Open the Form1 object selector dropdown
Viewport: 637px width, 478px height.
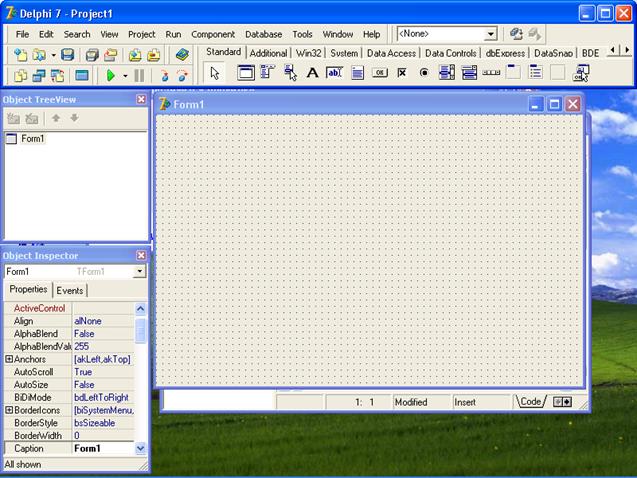(140, 271)
